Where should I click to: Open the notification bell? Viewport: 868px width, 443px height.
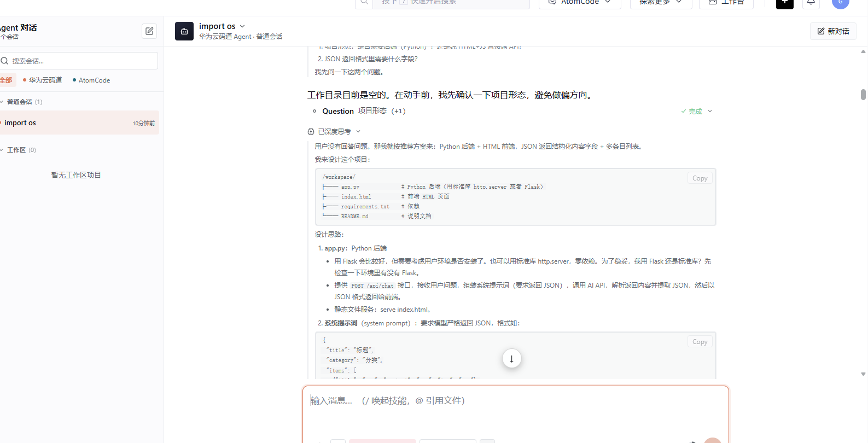tap(811, 3)
